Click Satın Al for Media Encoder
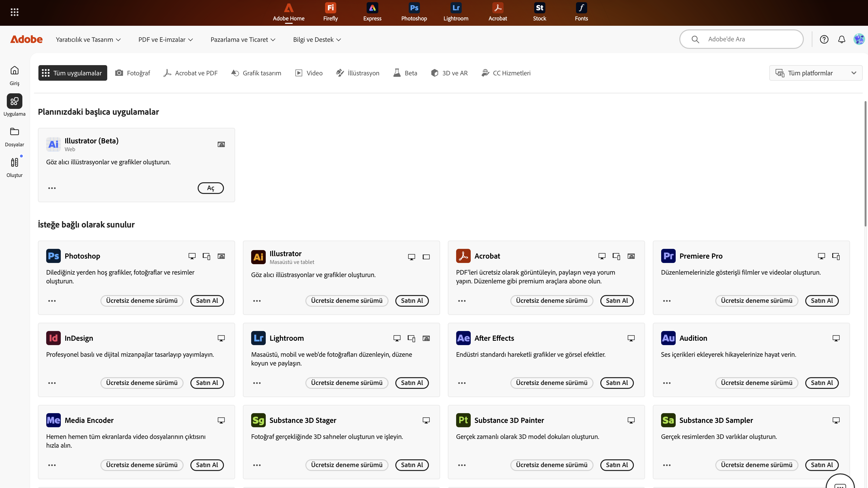868x488 pixels. click(x=207, y=465)
